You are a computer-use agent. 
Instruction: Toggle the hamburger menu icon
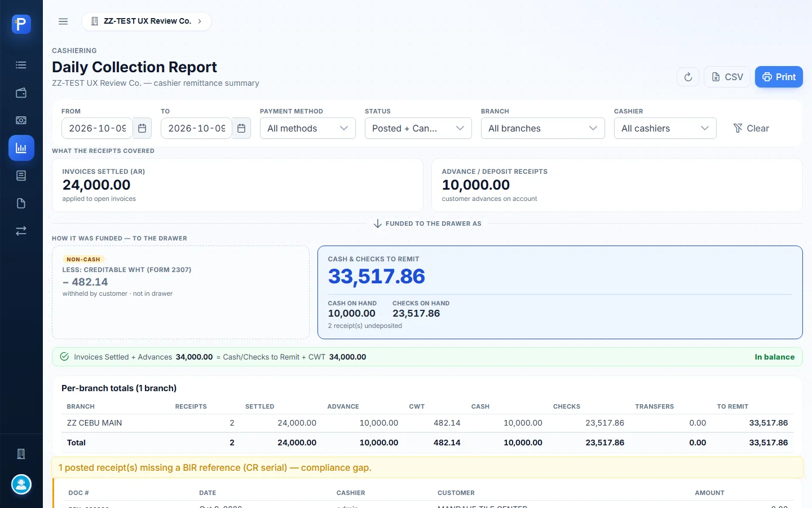[63, 21]
